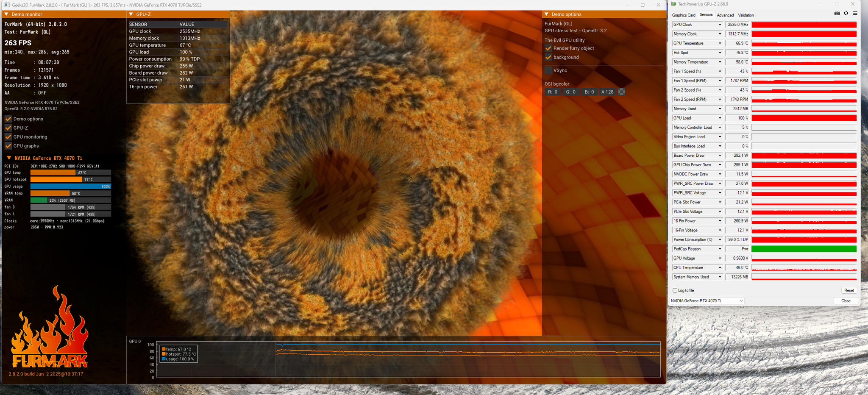Click the GPU-Z refresh icon
The width and height of the screenshot is (868, 395).
[x=846, y=14]
